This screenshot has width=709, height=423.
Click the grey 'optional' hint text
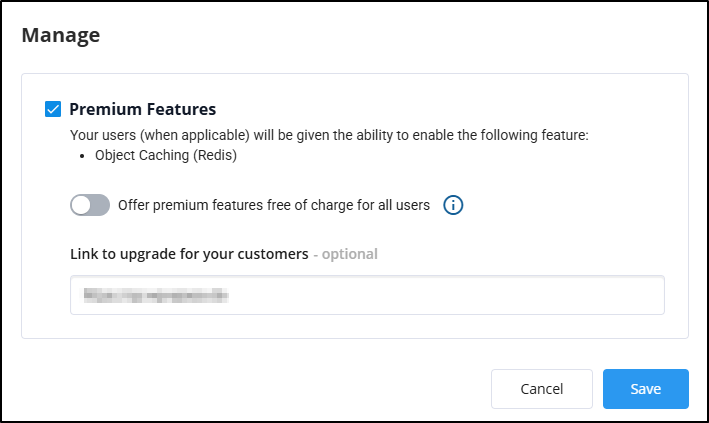point(349,254)
